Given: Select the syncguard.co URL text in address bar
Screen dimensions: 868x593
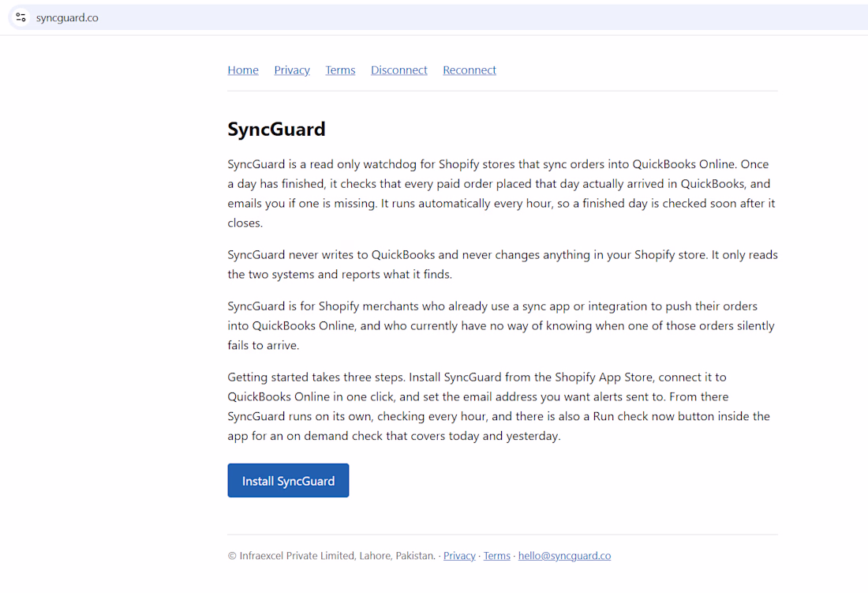Looking at the screenshot, I should (67, 17).
